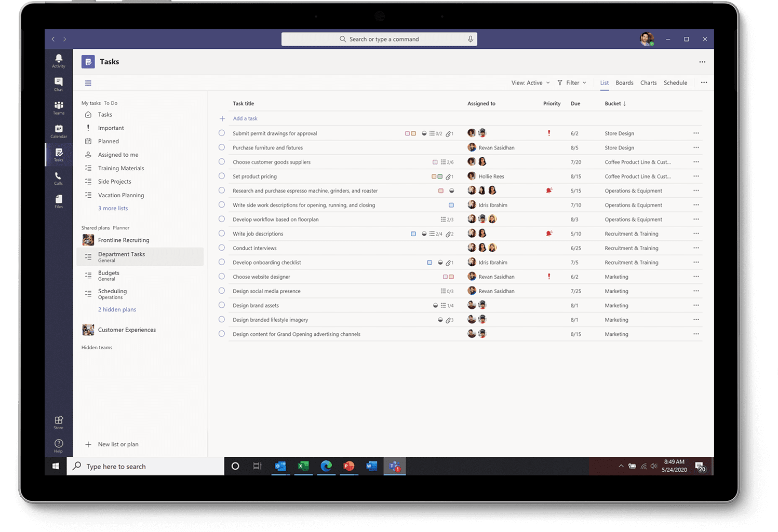The width and height of the screenshot is (778, 532).
Task: Expand 2 hidden plans
Action: [x=117, y=309]
